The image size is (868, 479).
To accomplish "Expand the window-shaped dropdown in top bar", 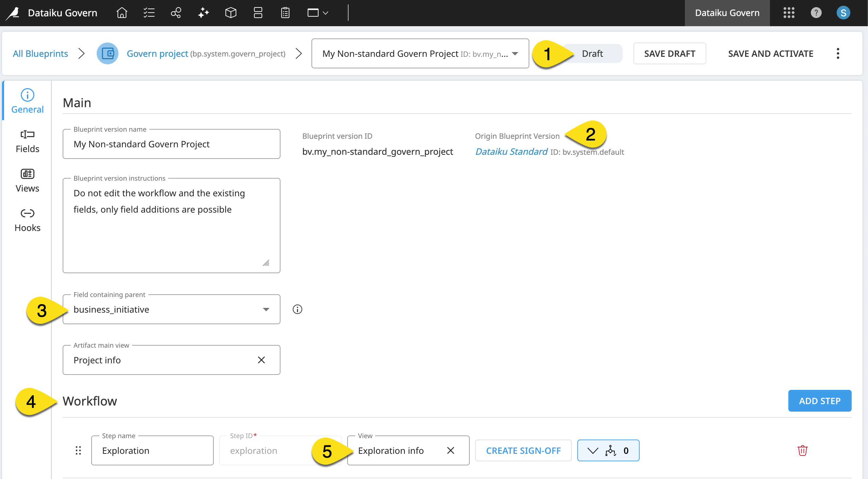I will pos(318,13).
